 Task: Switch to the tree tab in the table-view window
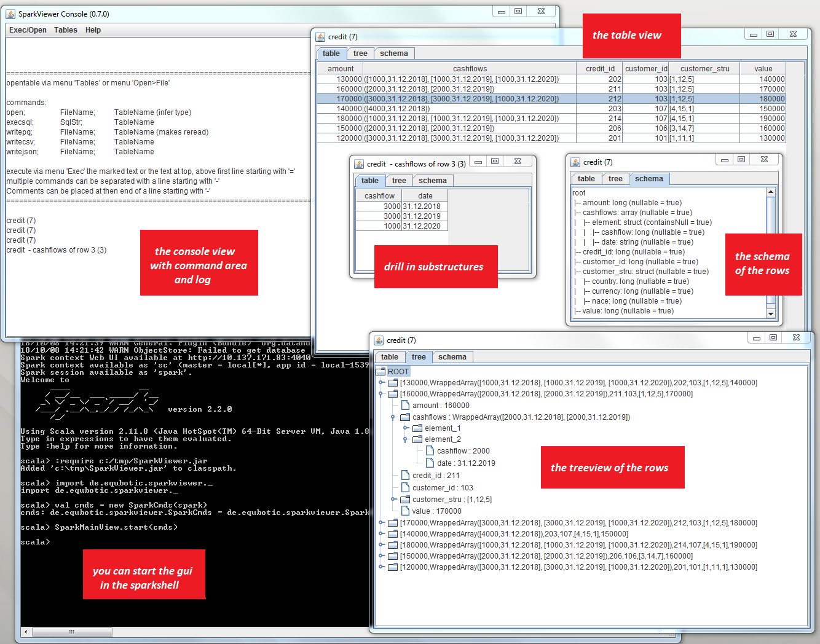(360, 53)
